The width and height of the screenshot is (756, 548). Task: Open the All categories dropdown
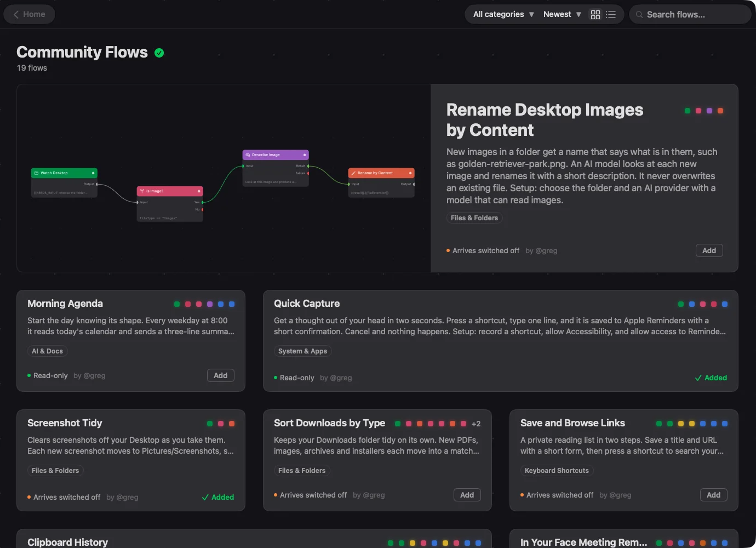click(x=503, y=14)
